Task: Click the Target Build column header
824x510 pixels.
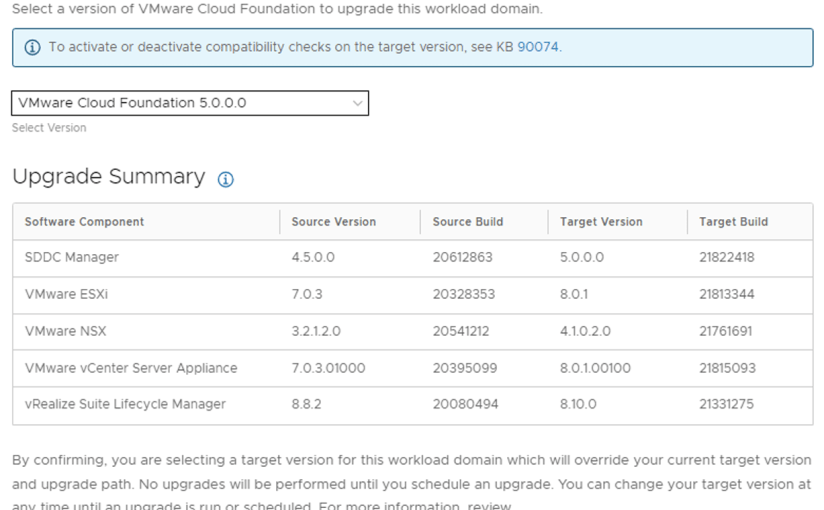Action: point(733,222)
